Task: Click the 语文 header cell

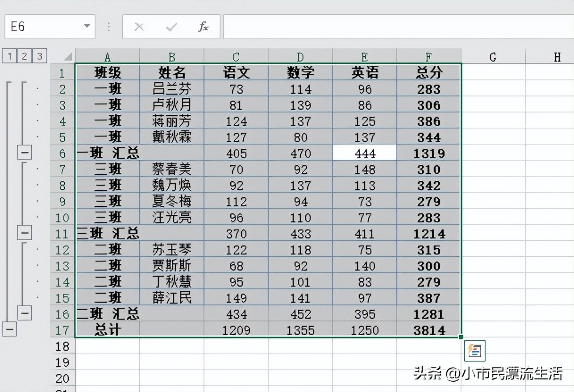Action: coord(236,73)
